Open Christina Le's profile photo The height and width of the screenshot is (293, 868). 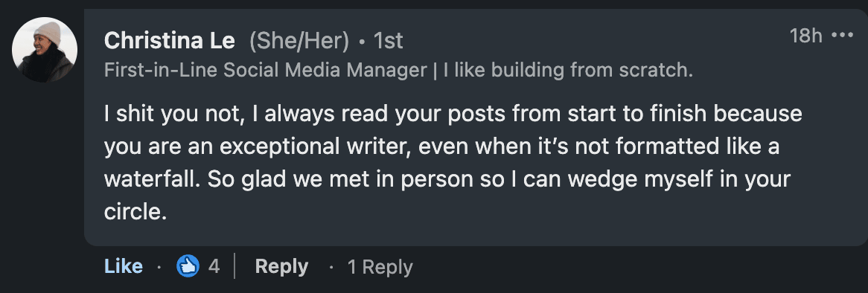(x=45, y=50)
